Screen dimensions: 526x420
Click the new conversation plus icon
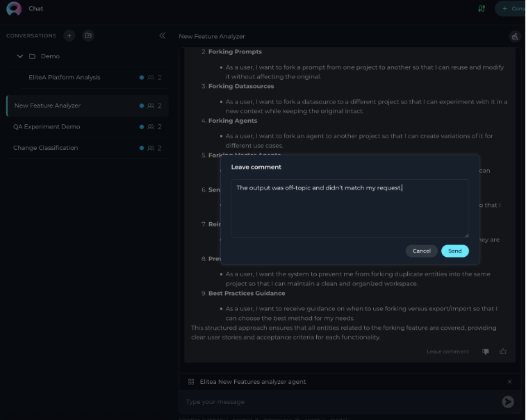point(69,35)
